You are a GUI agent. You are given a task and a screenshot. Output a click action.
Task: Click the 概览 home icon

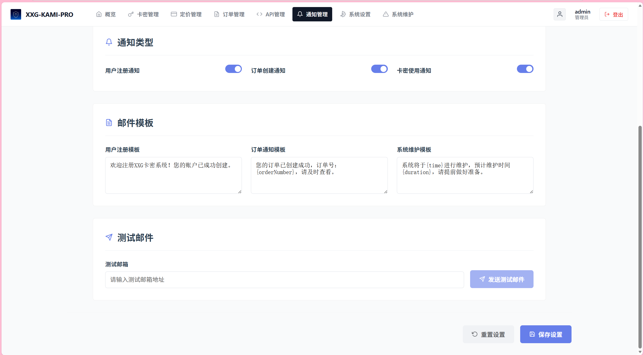coord(99,14)
